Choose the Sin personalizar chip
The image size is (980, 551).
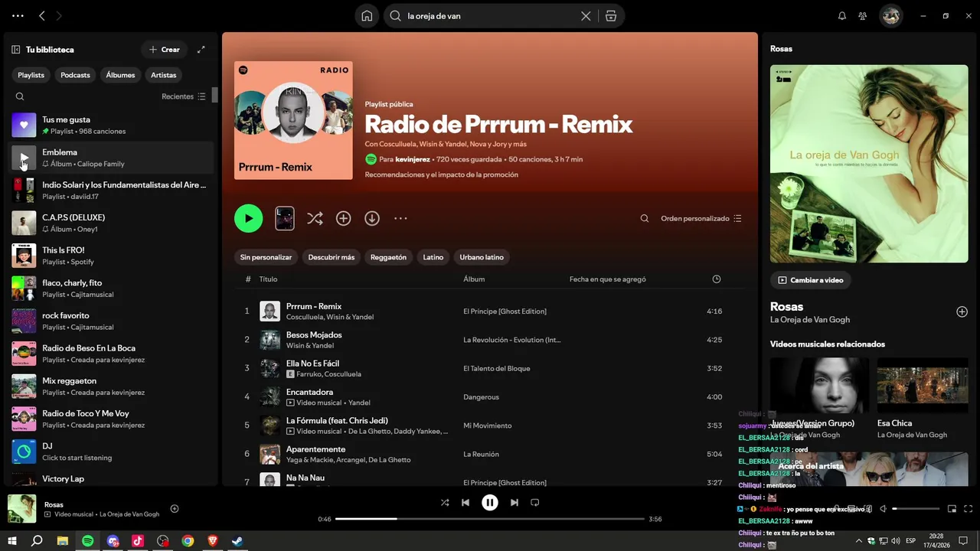click(266, 257)
